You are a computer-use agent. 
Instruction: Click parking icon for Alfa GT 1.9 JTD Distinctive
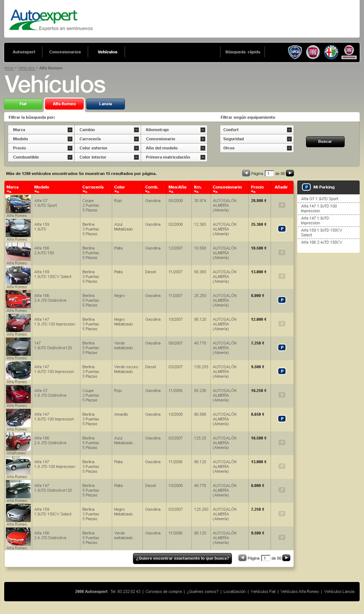(x=281, y=395)
